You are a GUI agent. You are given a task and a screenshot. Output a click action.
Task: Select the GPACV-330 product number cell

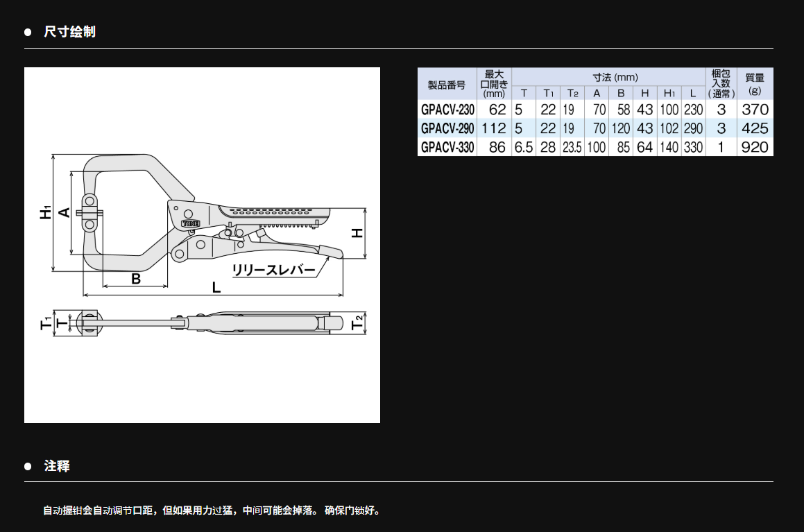point(447,147)
